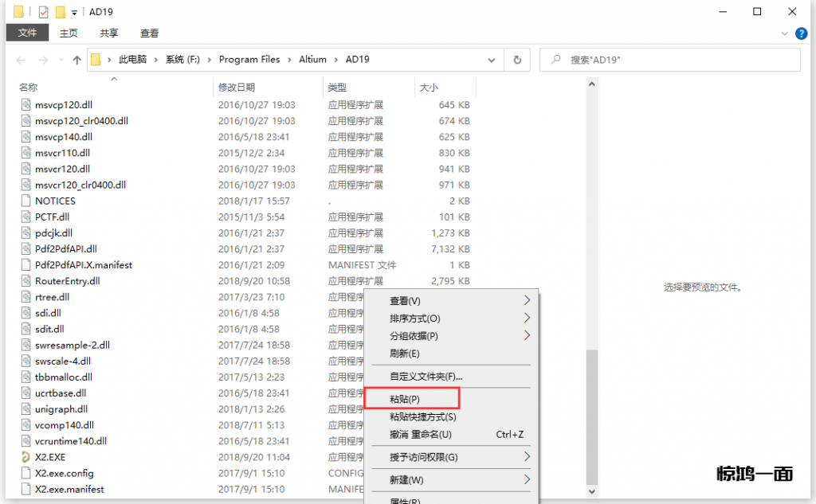Click the properties checkmark icon in title bar
This screenshot has height=504, width=816.
point(43,12)
